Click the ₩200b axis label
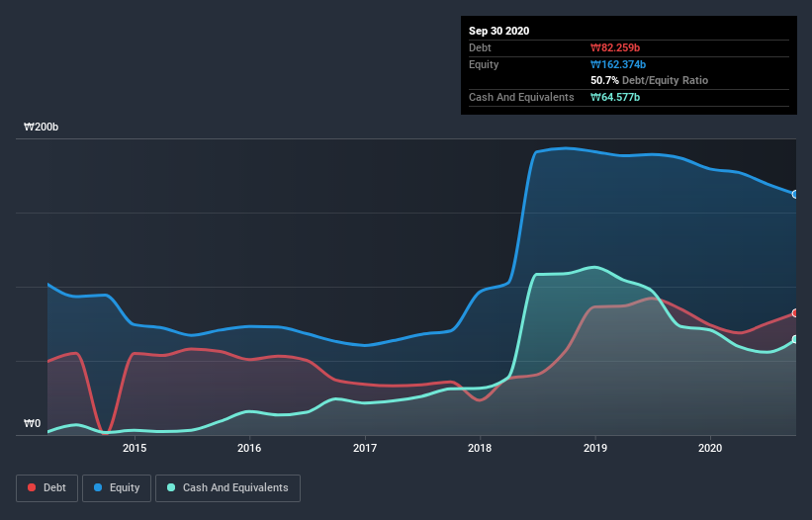812x520 pixels. point(41,127)
